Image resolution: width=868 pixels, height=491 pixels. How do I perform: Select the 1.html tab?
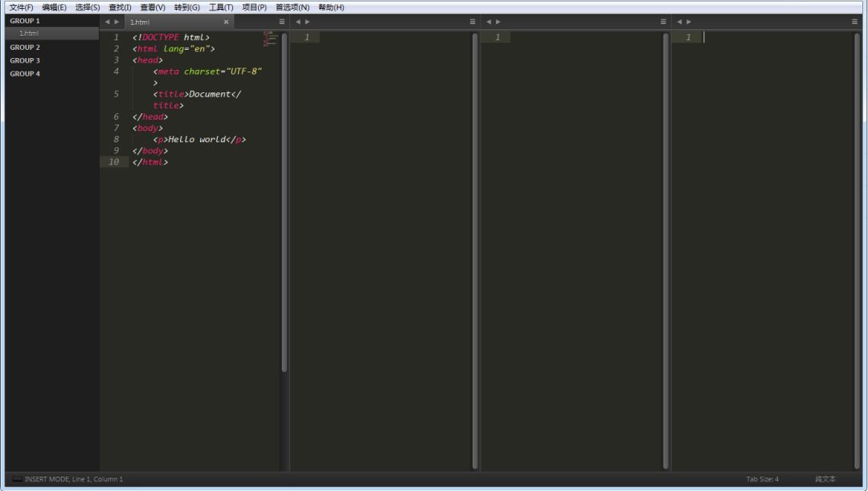coord(178,22)
